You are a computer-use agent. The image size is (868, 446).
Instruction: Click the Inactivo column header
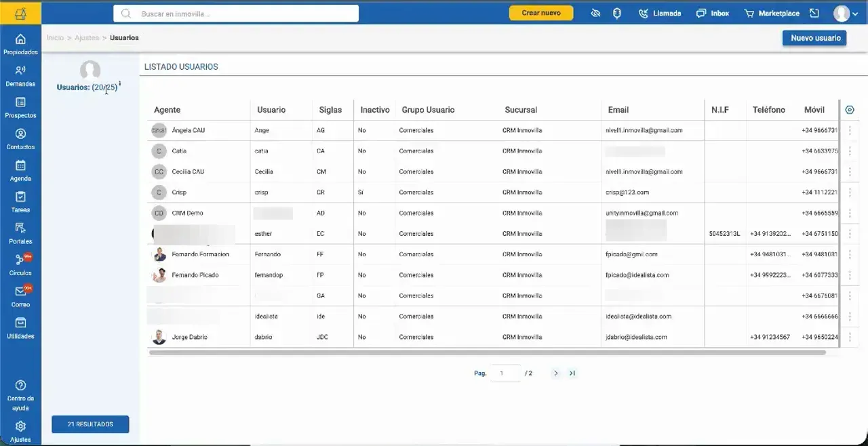point(375,110)
